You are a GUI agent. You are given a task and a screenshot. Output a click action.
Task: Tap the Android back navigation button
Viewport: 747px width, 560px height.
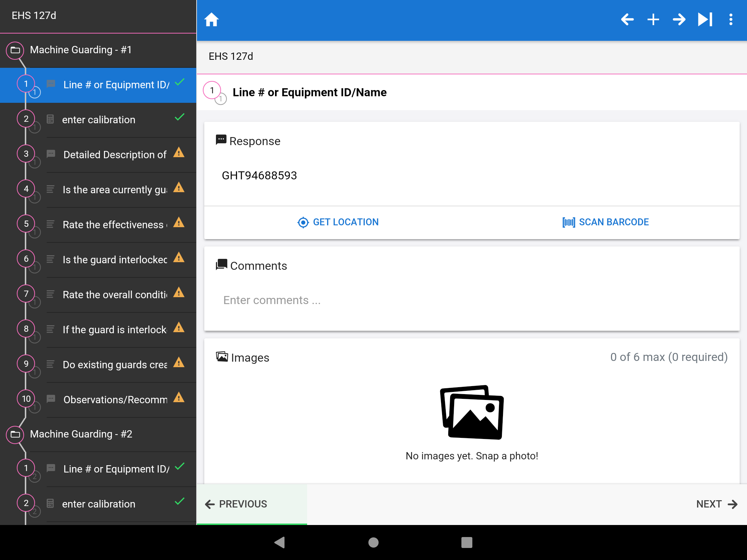[280, 542]
